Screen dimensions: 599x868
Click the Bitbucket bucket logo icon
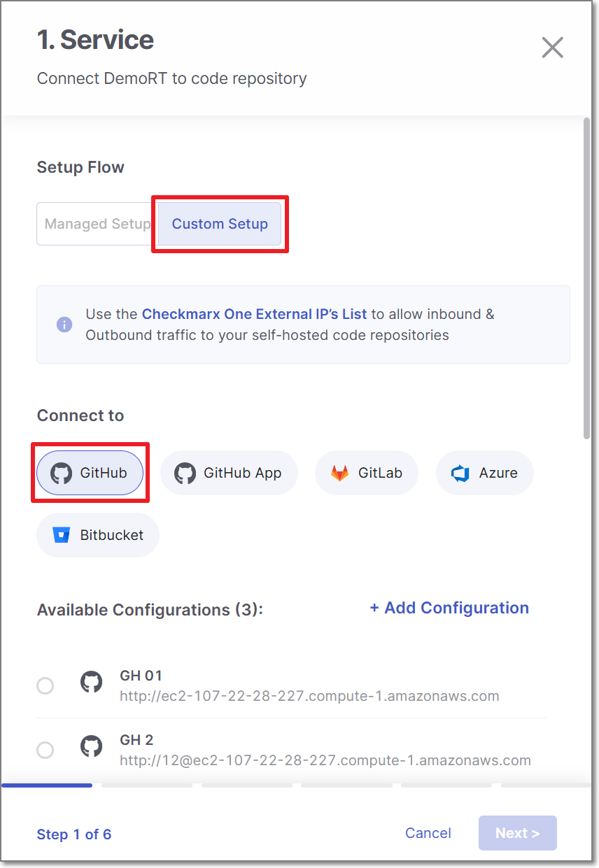[62, 535]
